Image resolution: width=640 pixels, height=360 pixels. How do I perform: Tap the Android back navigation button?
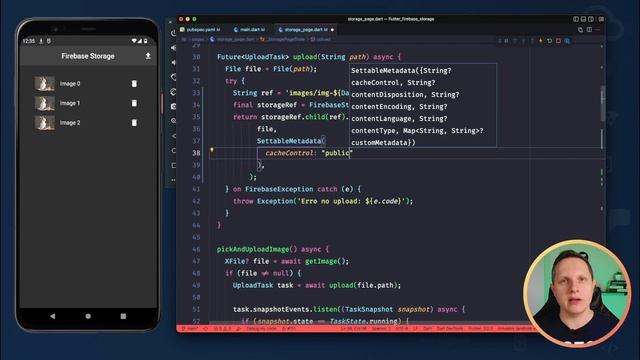coord(53,316)
